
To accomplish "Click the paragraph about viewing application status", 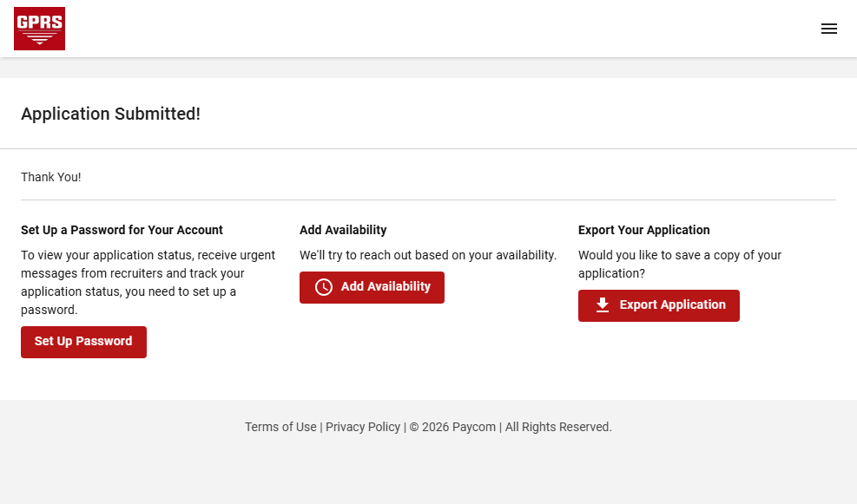I will [x=148, y=282].
